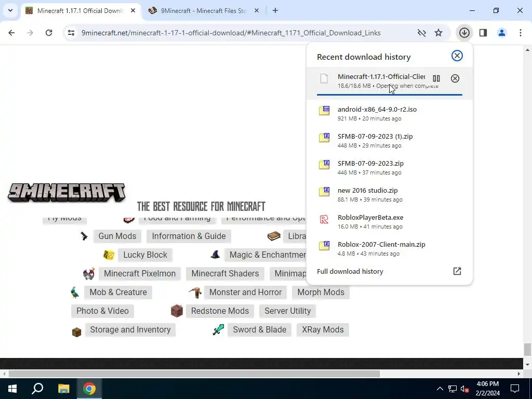532x399 pixels.
Task: Click the Storage and Inventory chest icon
Action: pos(77,332)
